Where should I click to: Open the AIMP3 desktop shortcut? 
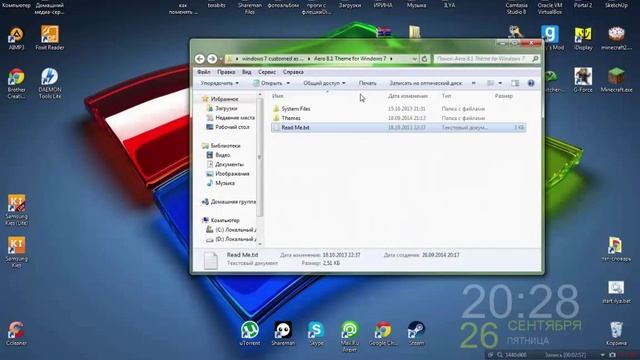pyautogui.click(x=16, y=38)
